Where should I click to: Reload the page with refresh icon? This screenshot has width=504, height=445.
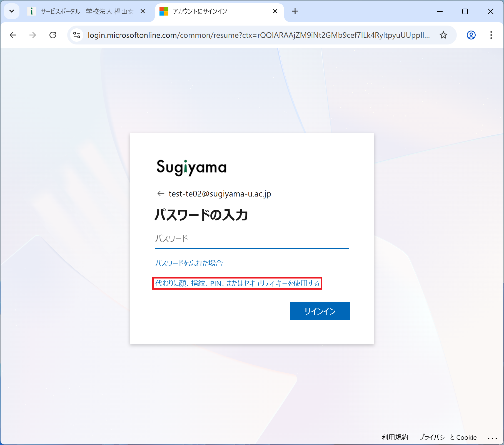pos(53,35)
